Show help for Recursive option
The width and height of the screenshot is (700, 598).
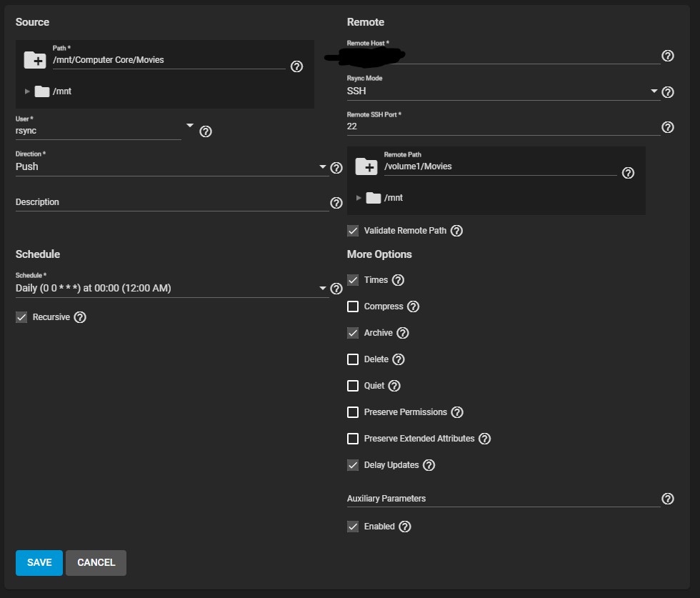tap(80, 317)
